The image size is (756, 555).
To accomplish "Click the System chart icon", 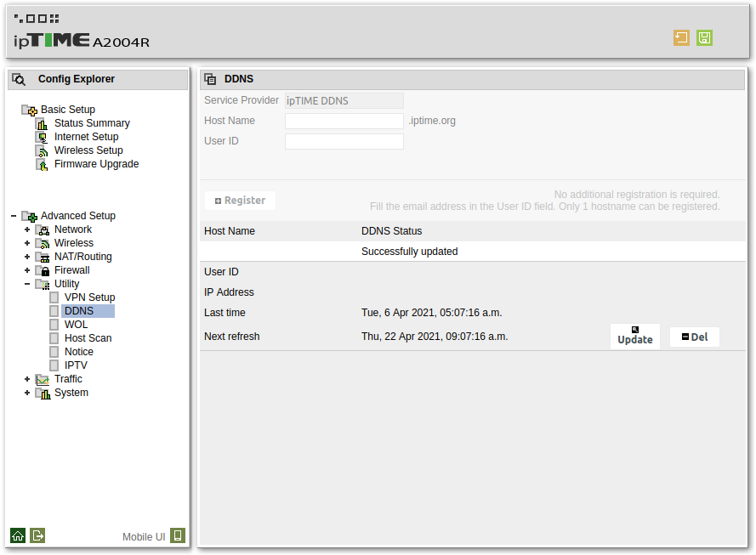I will coord(43,394).
